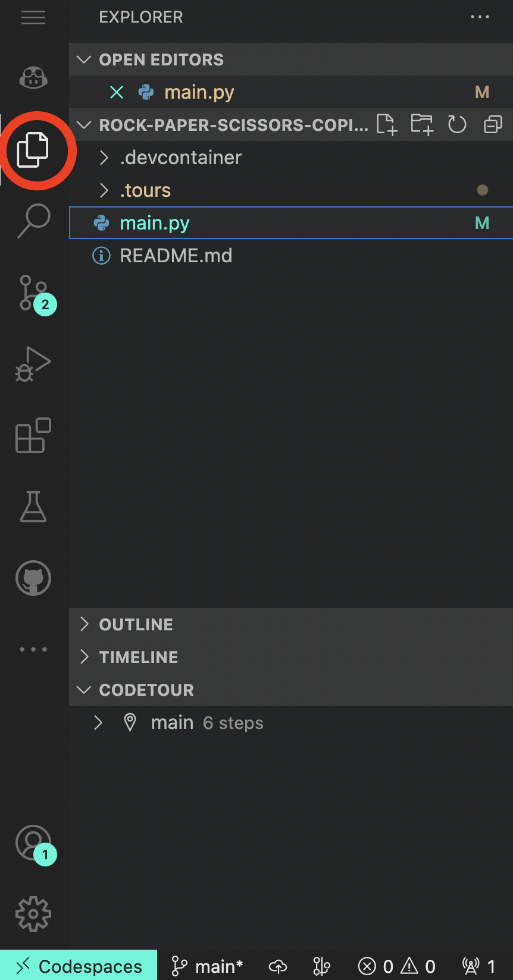This screenshot has height=980, width=513.
Task: Open the GitHub view in the activity bar
Action: (x=33, y=577)
